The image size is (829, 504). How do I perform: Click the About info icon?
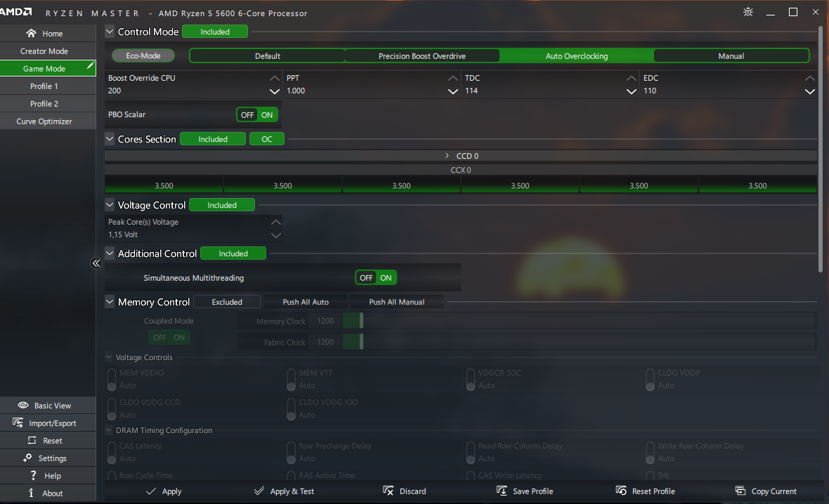click(x=31, y=493)
